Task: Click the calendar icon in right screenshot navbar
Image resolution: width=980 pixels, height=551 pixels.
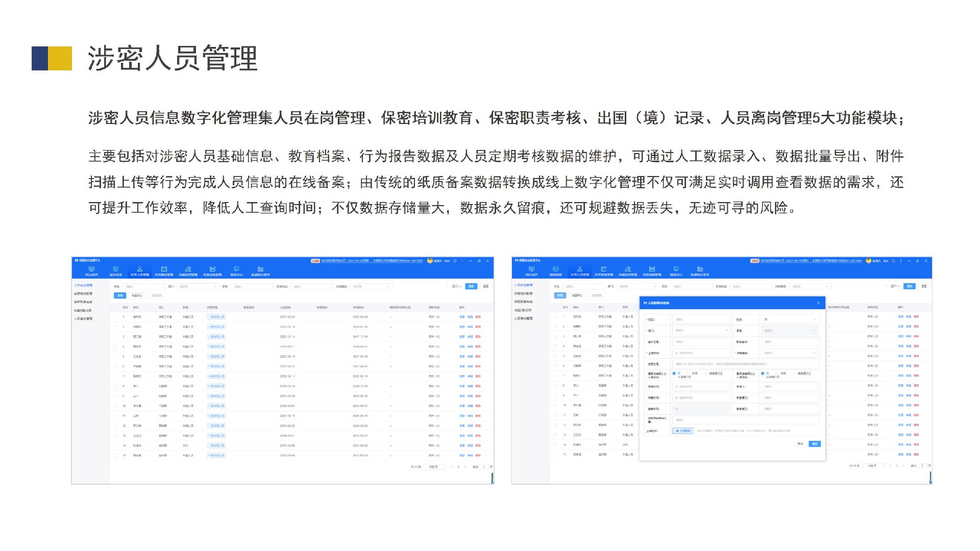Action: coord(604,269)
